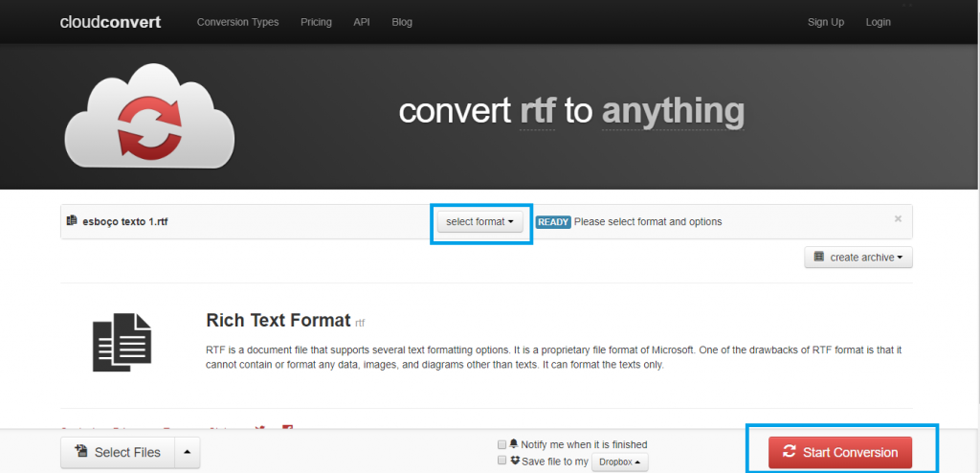Screen dimensions: 980x473
Task: Click the READY status badge
Action: pos(553,221)
